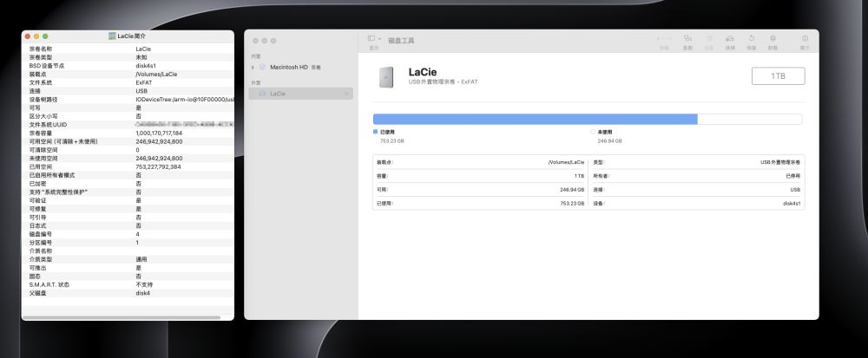Click the 所有者 已停用 table cell

(x=696, y=176)
